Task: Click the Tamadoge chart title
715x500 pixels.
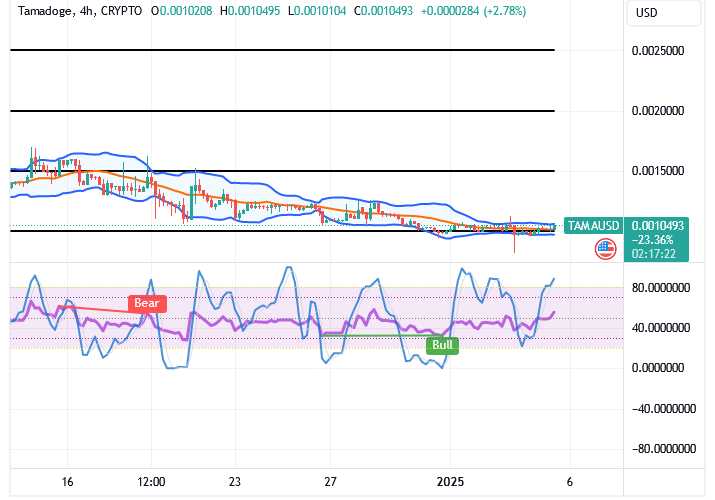Action: click(x=43, y=14)
